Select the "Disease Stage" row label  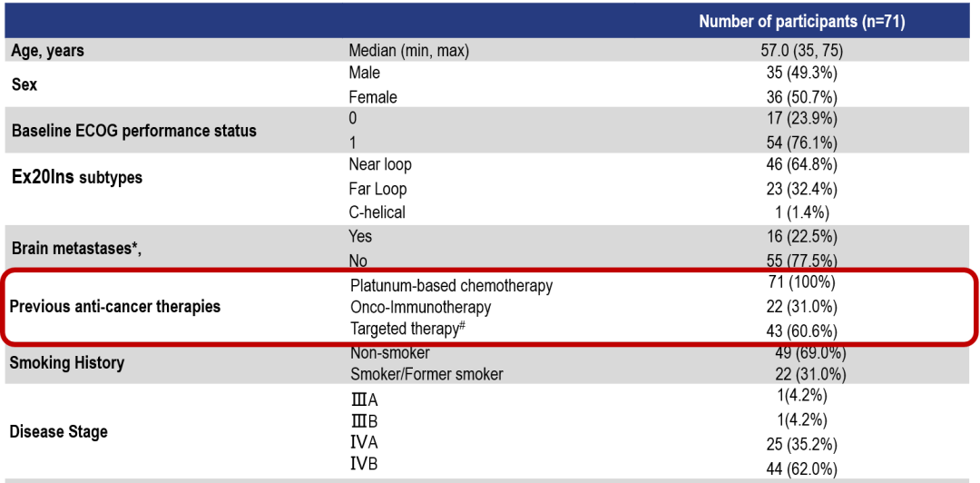[58, 432]
